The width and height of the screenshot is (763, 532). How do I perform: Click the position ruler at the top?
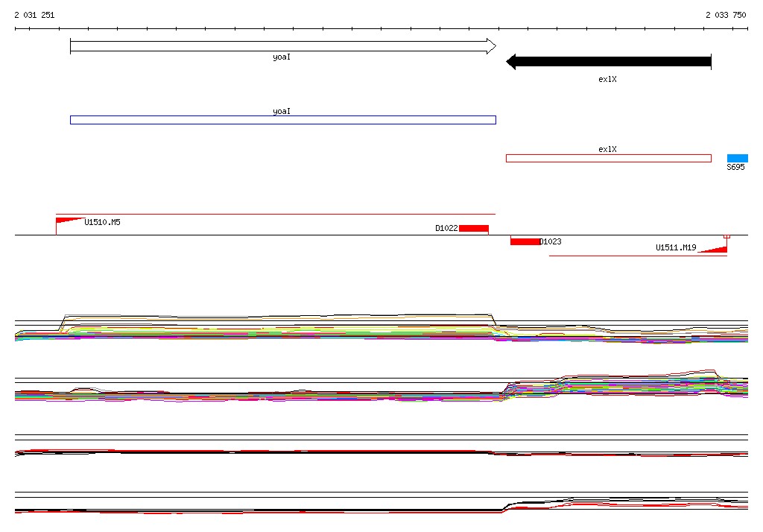pos(381,29)
